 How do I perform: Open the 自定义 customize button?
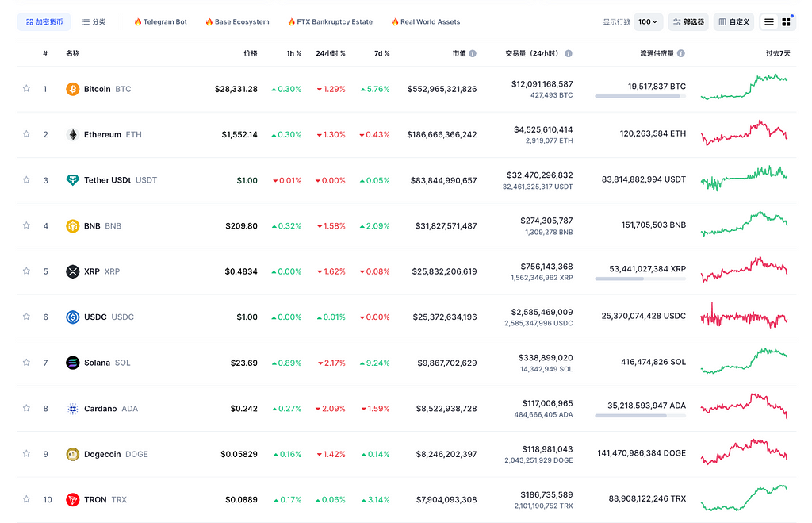(733, 21)
